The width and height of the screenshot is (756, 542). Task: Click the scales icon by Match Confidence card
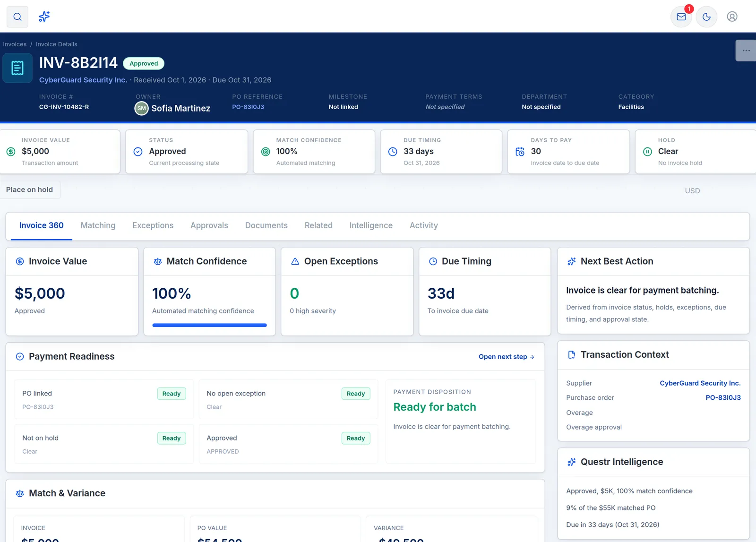[x=158, y=261]
